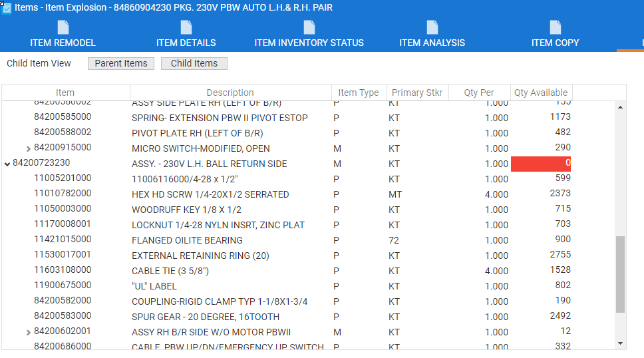
Task: Click the Parent Items button
Action: [x=121, y=63]
